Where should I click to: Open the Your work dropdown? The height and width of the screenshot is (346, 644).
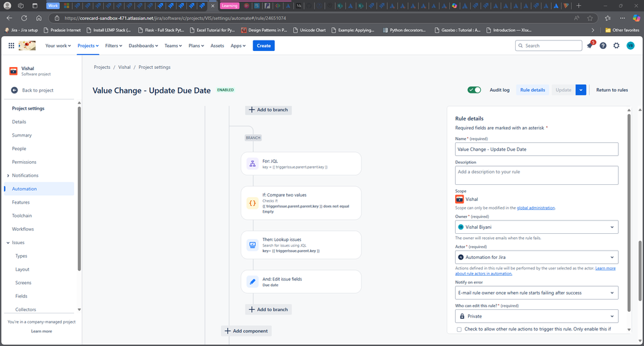[58, 46]
